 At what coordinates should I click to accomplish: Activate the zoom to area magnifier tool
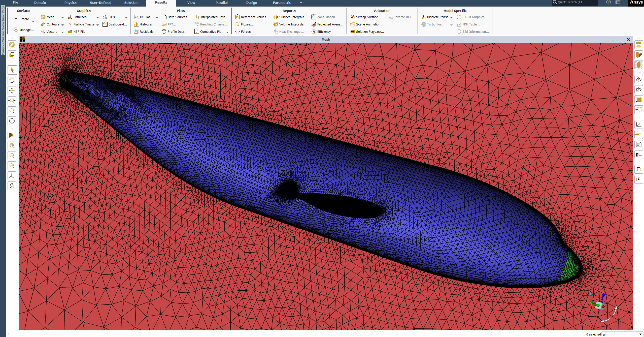coord(12,111)
